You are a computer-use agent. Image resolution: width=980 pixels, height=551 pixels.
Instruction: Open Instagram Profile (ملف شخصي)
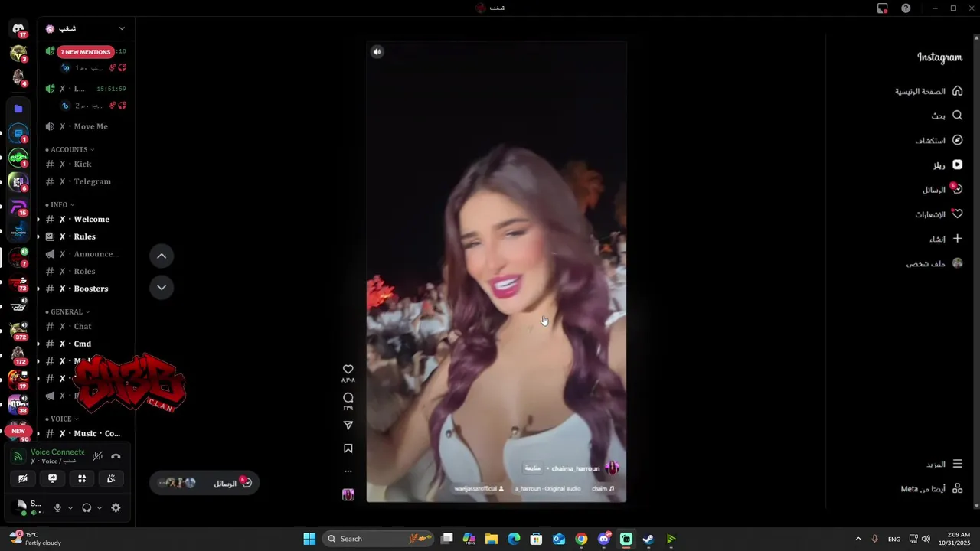pos(934,263)
